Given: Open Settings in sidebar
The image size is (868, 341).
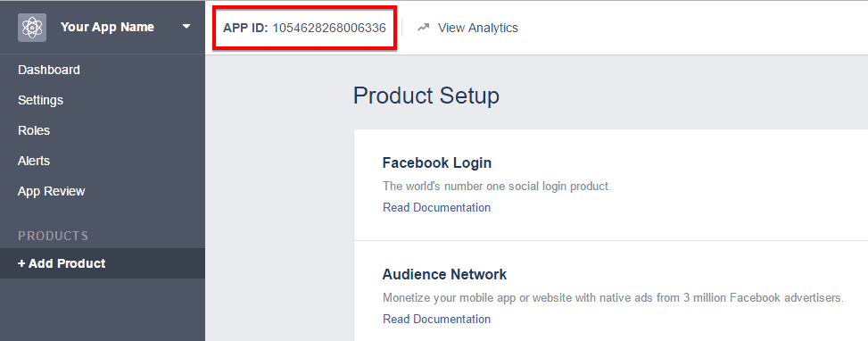Looking at the screenshot, I should [x=40, y=100].
